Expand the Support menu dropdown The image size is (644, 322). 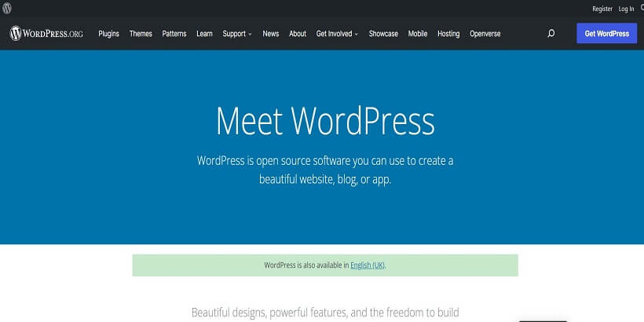pos(237,34)
